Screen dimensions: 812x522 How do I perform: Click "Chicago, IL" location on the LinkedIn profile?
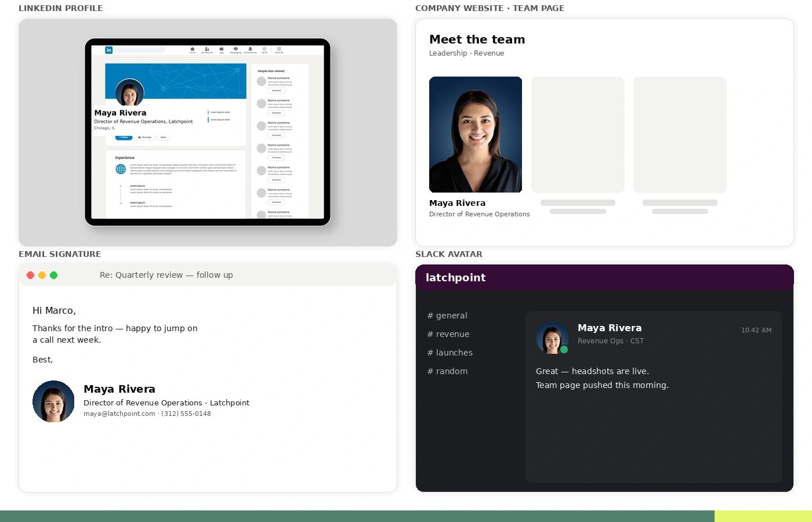[x=105, y=128]
